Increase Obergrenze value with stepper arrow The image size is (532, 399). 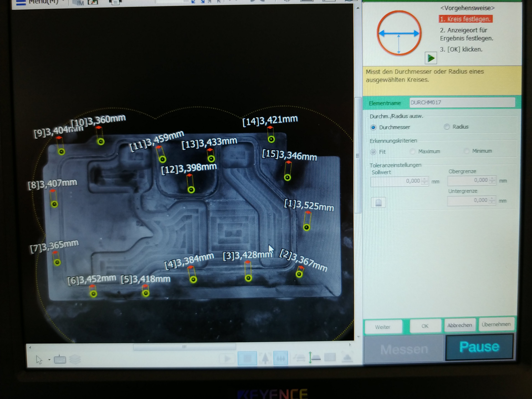tap(492, 178)
